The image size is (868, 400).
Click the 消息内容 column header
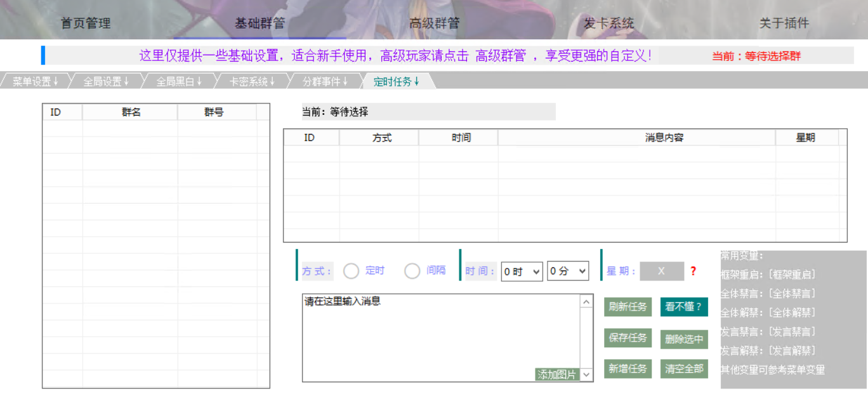point(637,138)
